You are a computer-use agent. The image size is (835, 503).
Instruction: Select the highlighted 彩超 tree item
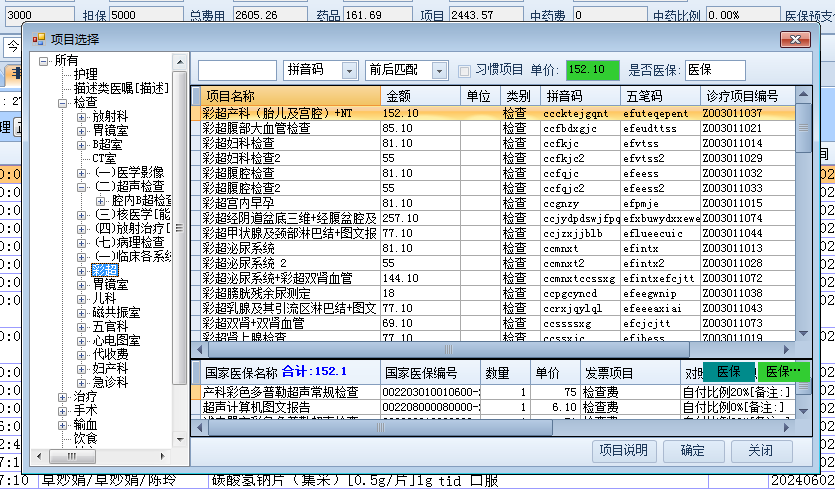[104, 270]
